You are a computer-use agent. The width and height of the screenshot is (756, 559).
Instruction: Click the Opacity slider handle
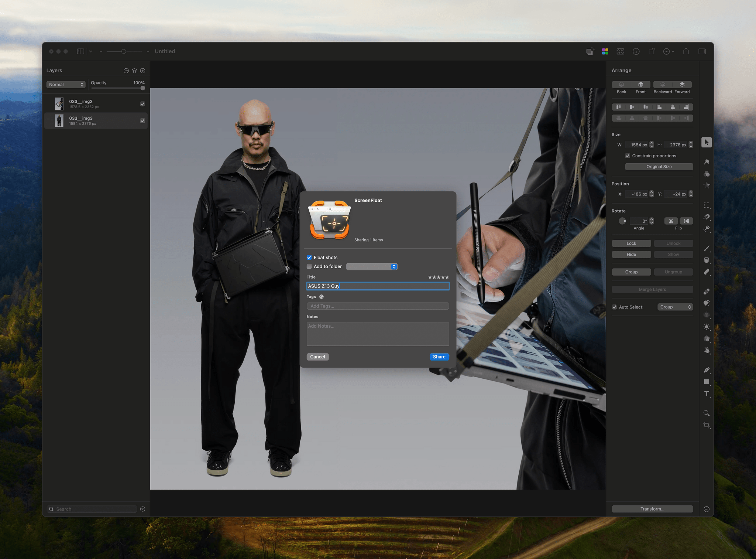(143, 88)
